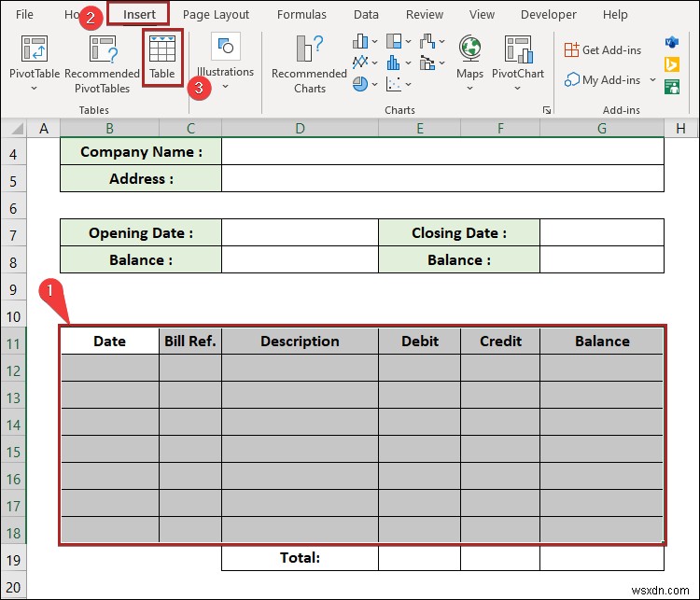The height and width of the screenshot is (600, 700).
Task: Open the Illustrations gallery icon
Action: 226,46
